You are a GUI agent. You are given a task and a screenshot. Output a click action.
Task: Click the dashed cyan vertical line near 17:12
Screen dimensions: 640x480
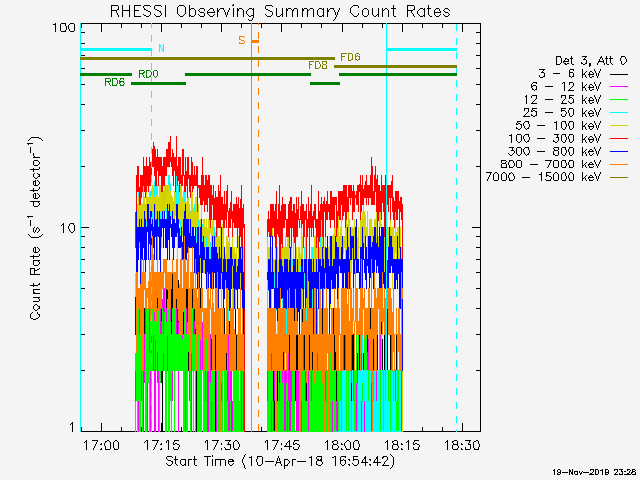151,227
